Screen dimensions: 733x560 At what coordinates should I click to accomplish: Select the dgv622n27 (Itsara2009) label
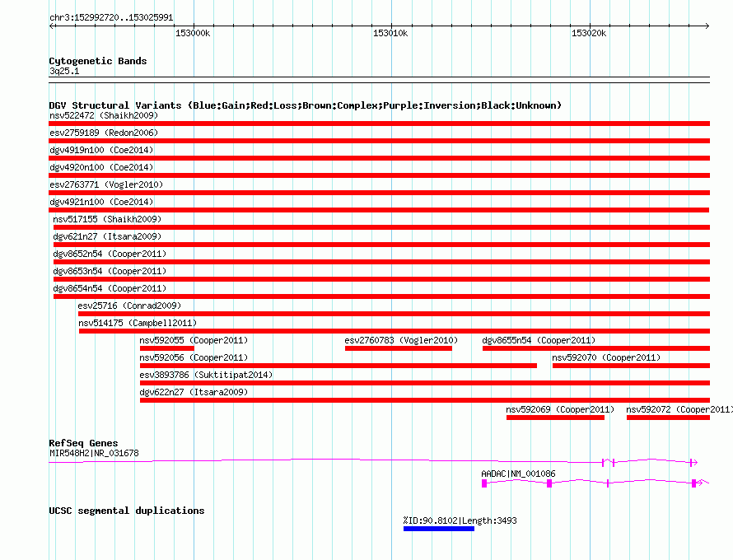194,392
